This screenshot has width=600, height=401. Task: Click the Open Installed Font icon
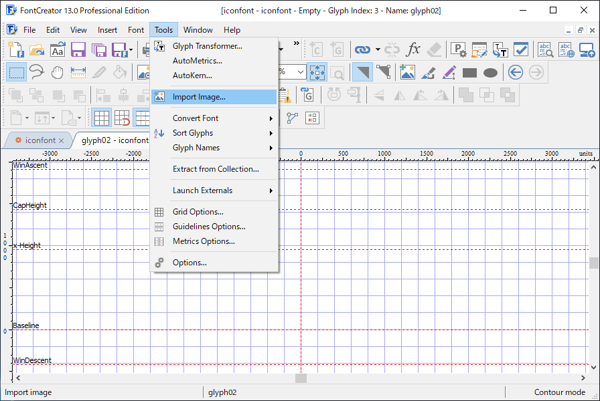point(57,50)
